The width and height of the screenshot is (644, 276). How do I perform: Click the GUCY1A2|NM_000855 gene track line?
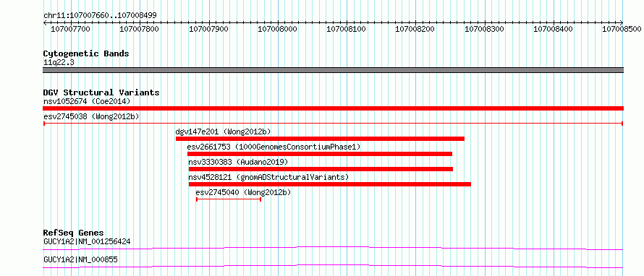pos(333,266)
